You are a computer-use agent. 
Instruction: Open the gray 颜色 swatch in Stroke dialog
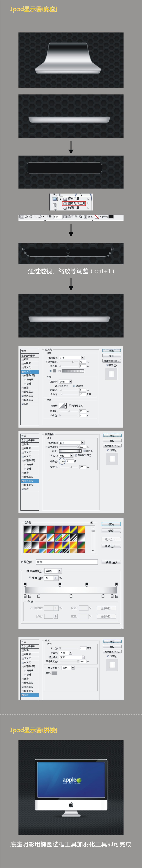[x=54, y=673]
